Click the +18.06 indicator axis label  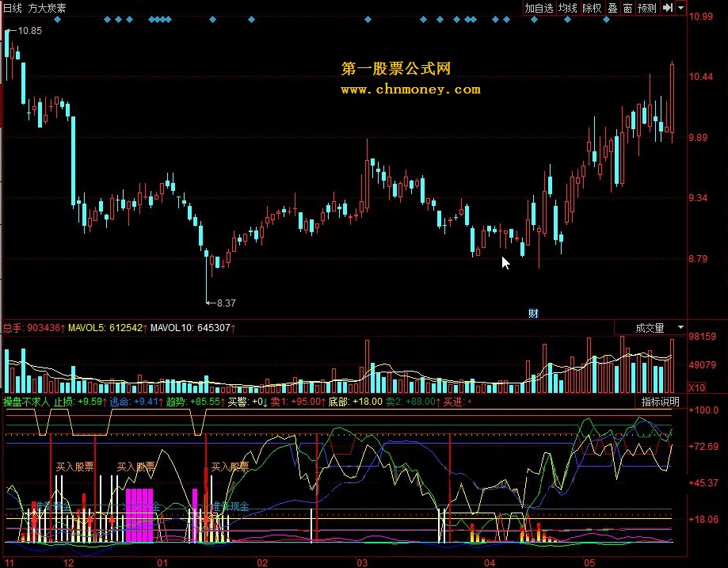click(x=703, y=520)
